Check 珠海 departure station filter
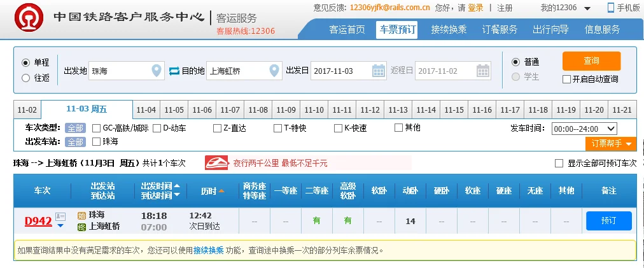The width and height of the screenshot is (644, 268). coord(97,142)
